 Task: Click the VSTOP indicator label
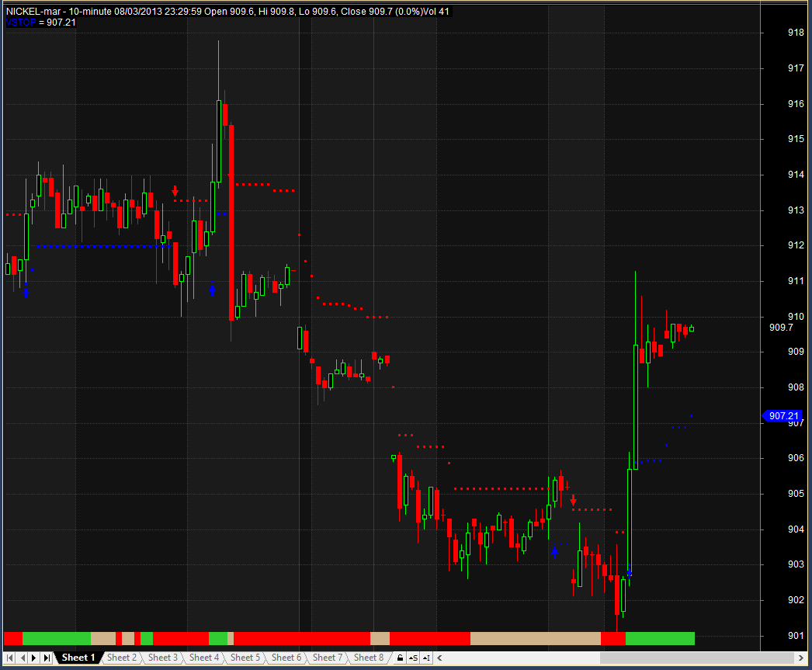[x=21, y=23]
